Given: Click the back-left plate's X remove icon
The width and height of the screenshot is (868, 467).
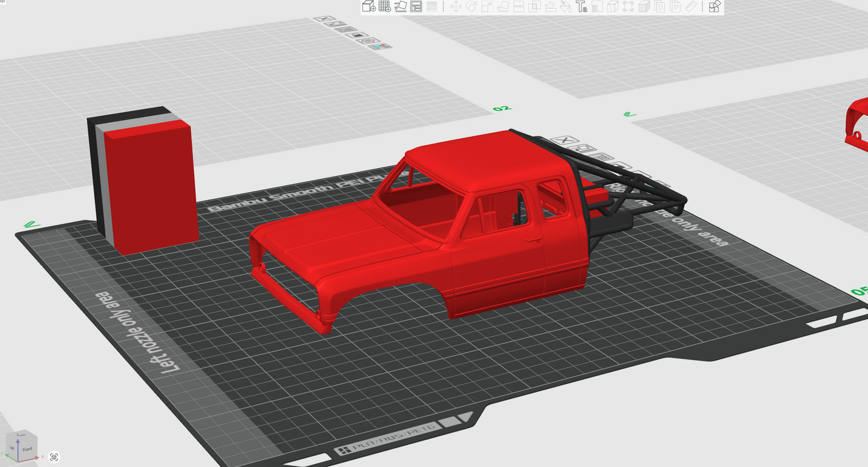Looking at the screenshot, I should pos(325,19).
